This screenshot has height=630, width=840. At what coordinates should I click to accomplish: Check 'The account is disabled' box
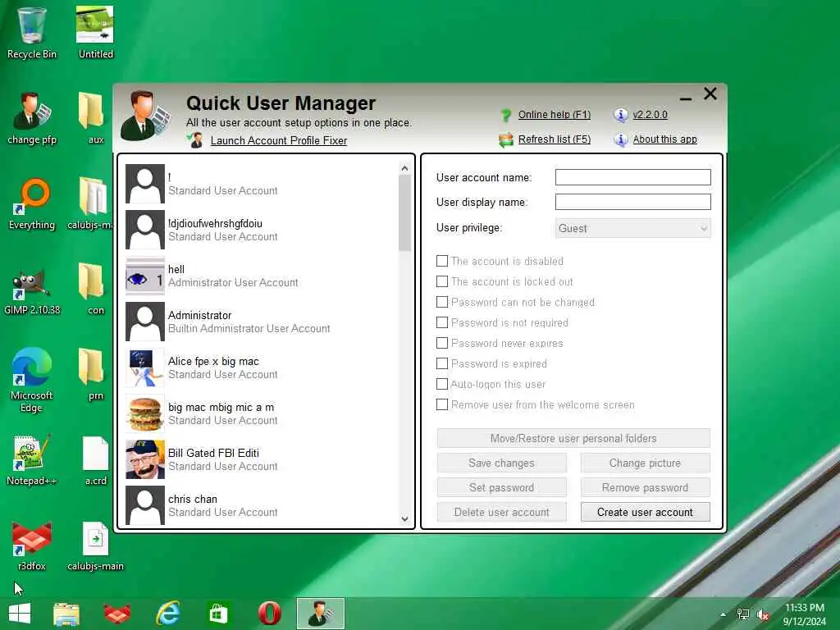(442, 261)
